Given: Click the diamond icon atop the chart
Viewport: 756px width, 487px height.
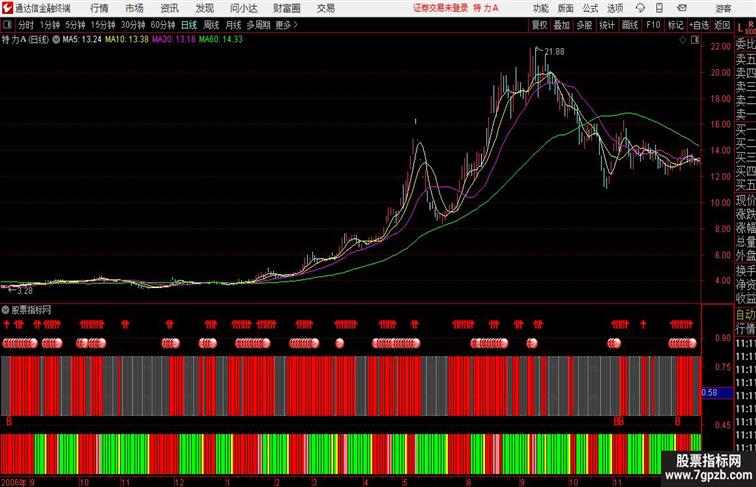Looking at the screenshot, I should (683, 40).
